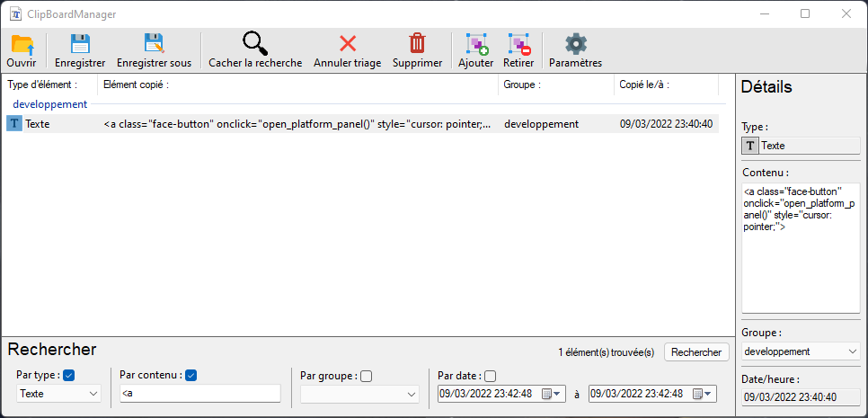Click the Supprimer trash icon
The image size is (868, 418).
(417, 45)
